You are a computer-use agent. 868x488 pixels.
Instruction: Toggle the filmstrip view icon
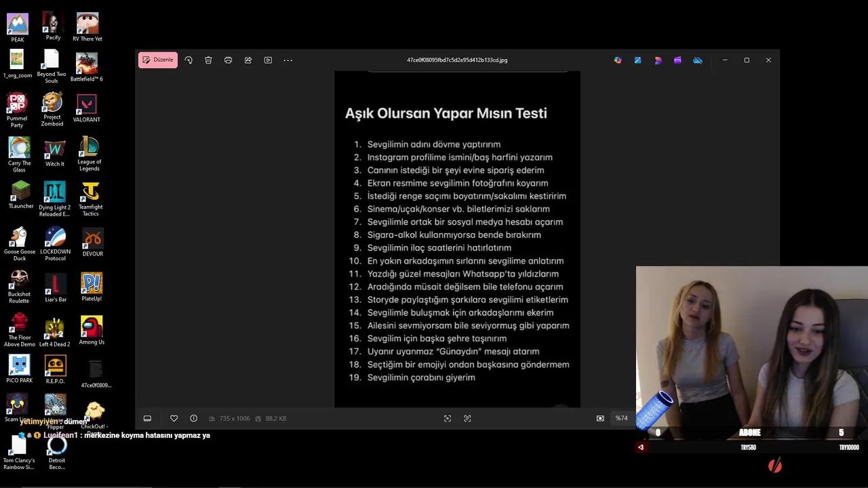click(x=147, y=418)
